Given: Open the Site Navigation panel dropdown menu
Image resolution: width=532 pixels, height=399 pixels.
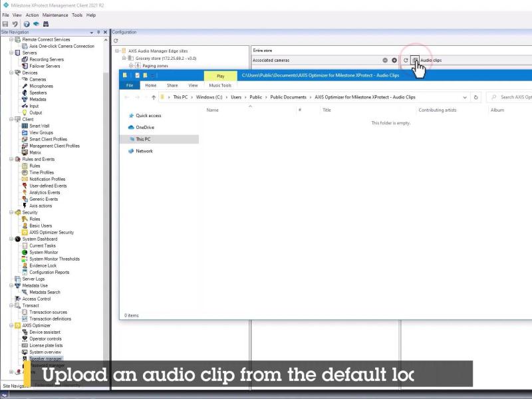Looking at the screenshot, I should click(x=91, y=32).
